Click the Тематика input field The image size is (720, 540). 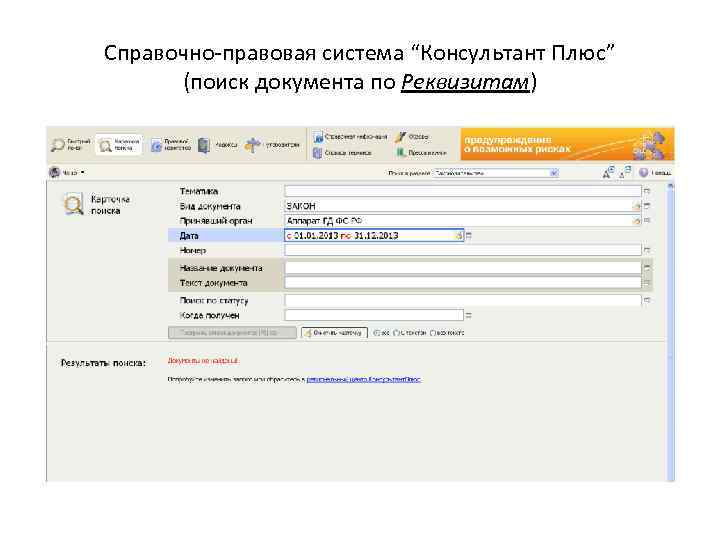pyautogui.click(x=463, y=191)
